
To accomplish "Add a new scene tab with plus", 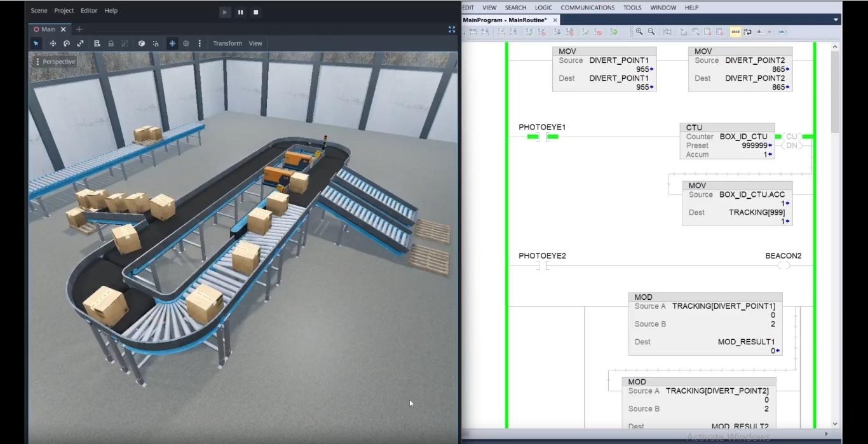I will pyautogui.click(x=79, y=29).
